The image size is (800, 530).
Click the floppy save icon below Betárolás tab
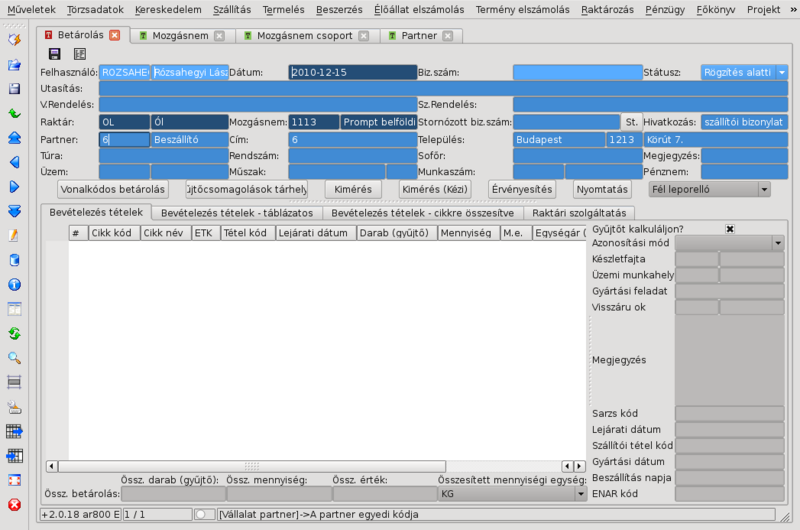(55, 54)
